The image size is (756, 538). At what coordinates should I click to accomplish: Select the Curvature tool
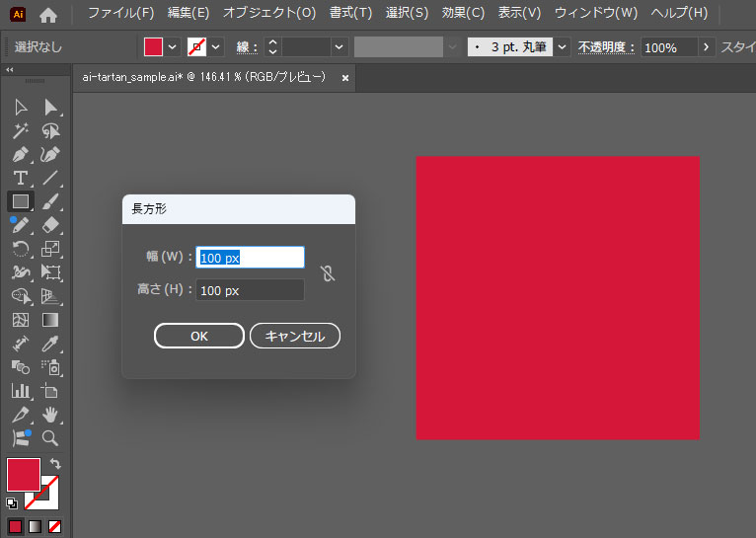(50, 154)
